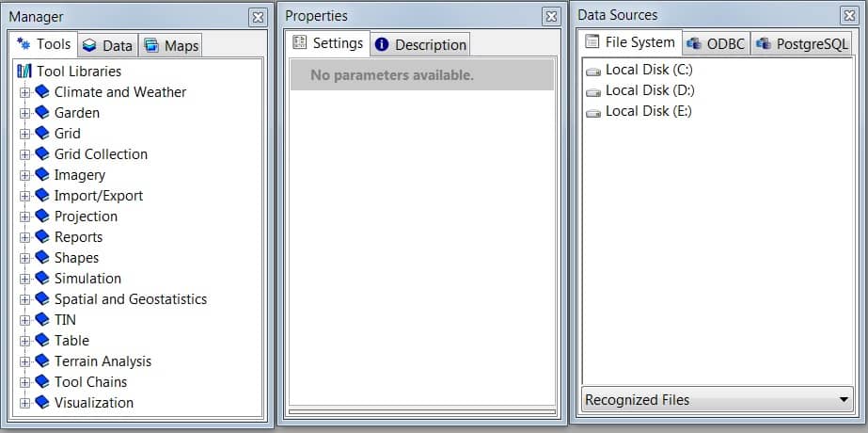Select the Table library label
This screenshot has height=433, width=868.
[71, 341]
